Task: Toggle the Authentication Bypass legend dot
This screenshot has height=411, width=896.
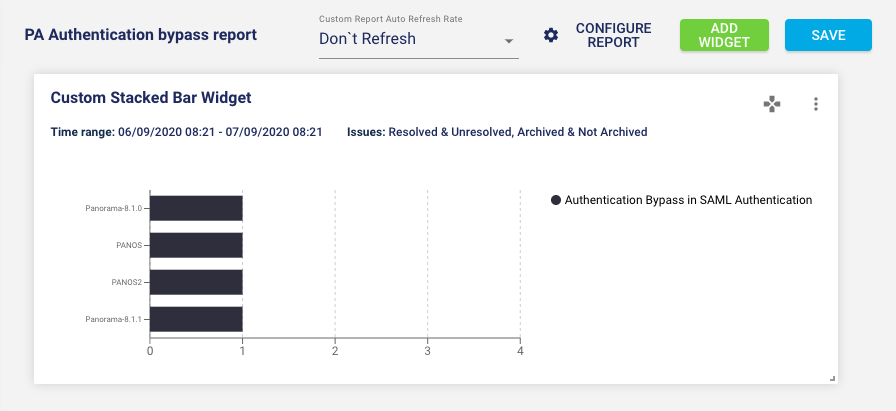Action: [x=556, y=200]
